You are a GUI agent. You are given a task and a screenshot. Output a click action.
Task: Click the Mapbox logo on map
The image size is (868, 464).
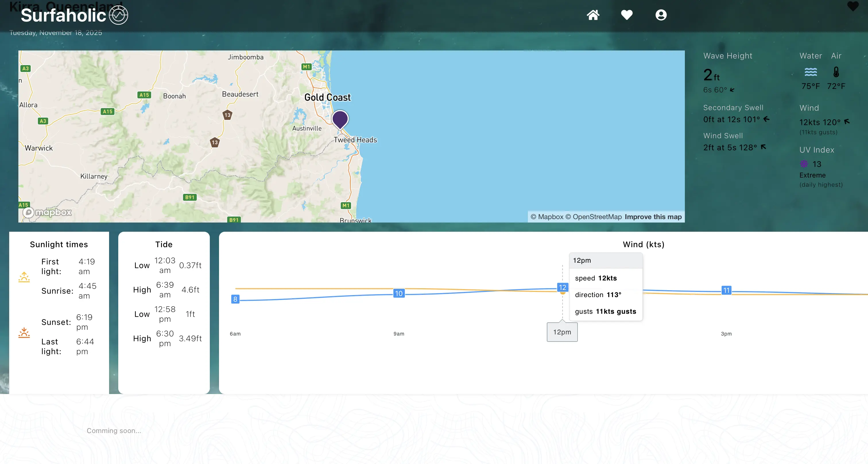(x=47, y=212)
